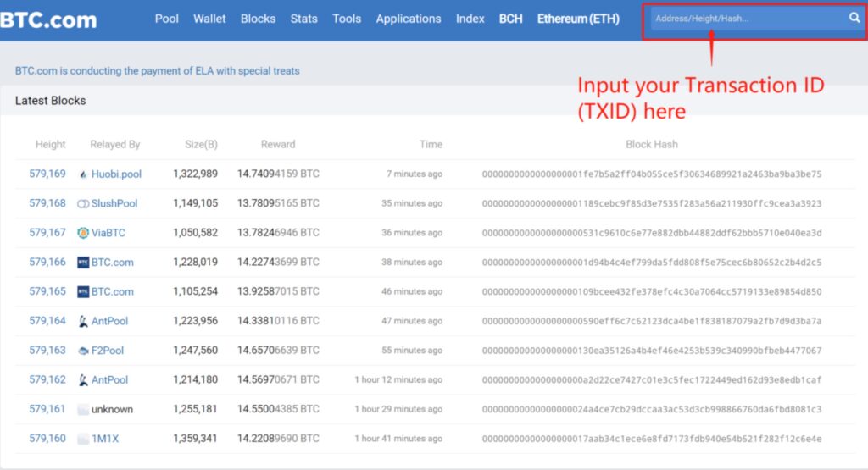
Task: Click the Size(B) column header
Action: (201, 144)
